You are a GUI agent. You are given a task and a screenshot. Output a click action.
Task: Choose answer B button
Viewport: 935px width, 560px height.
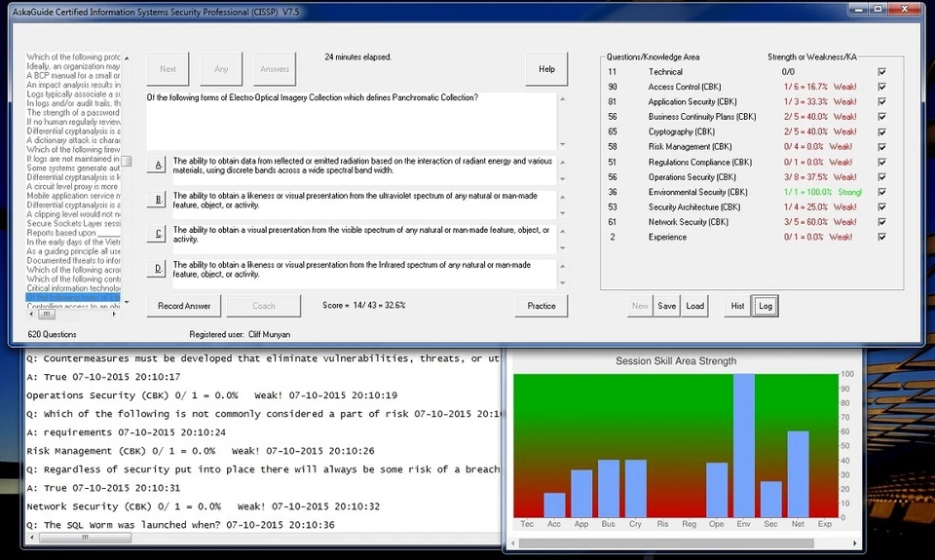(x=157, y=200)
